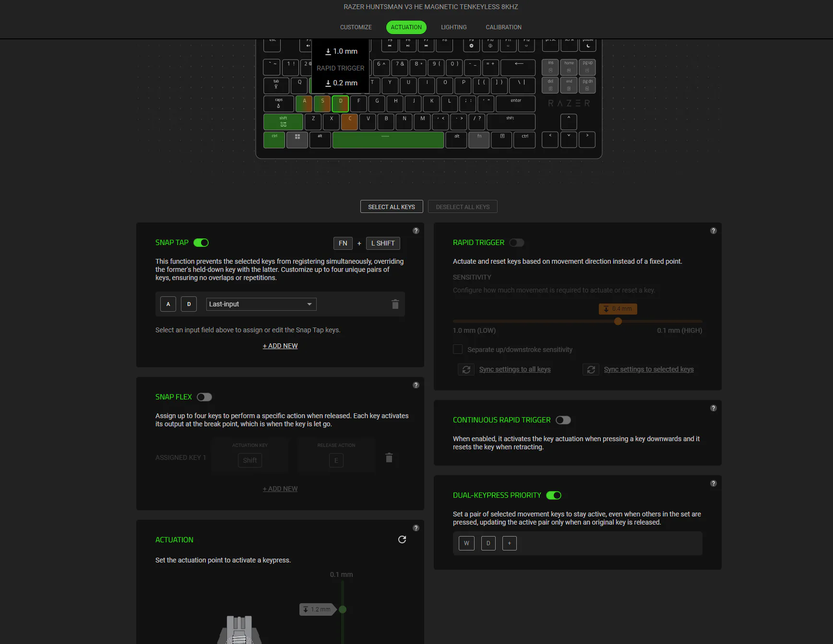The height and width of the screenshot is (644, 833).
Task: Select the tab key on the keyboard
Action: click(x=276, y=85)
